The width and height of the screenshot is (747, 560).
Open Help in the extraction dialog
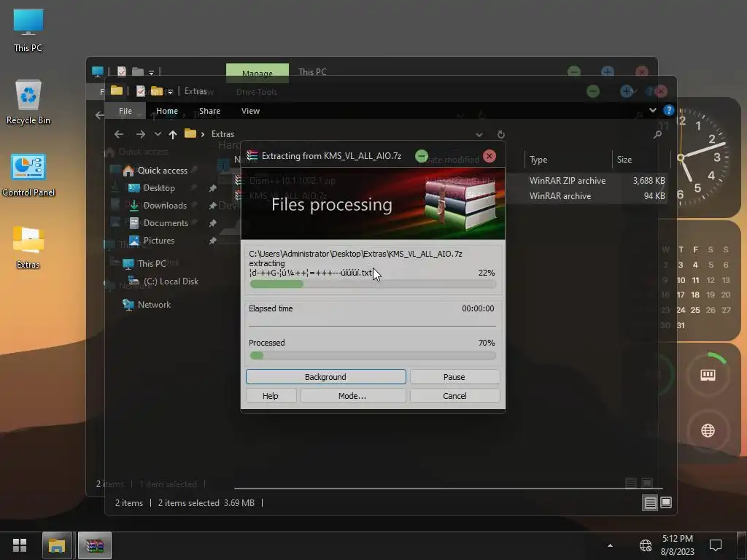click(271, 396)
